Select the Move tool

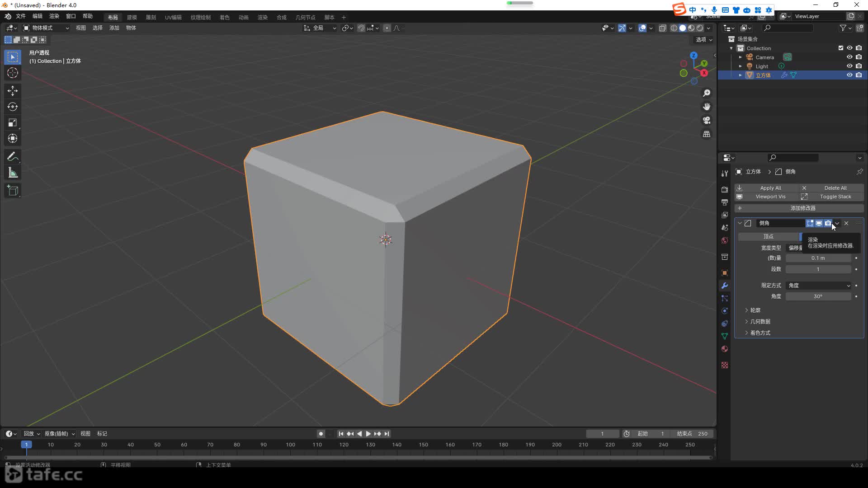(x=13, y=91)
